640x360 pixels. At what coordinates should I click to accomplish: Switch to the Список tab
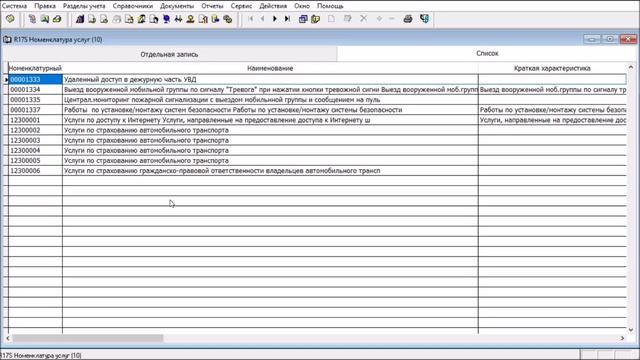[487, 53]
